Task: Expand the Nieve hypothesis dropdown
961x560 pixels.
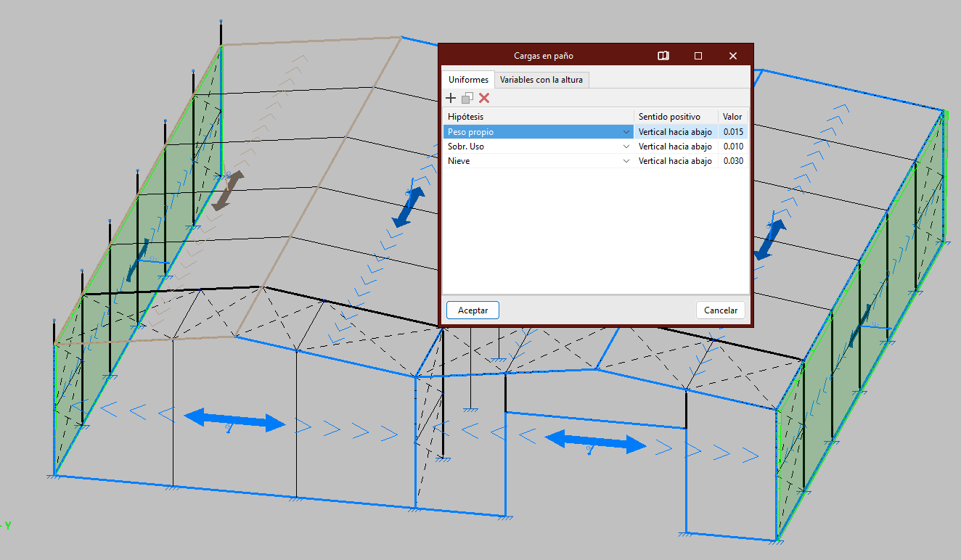Action: pyautogui.click(x=626, y=161)
